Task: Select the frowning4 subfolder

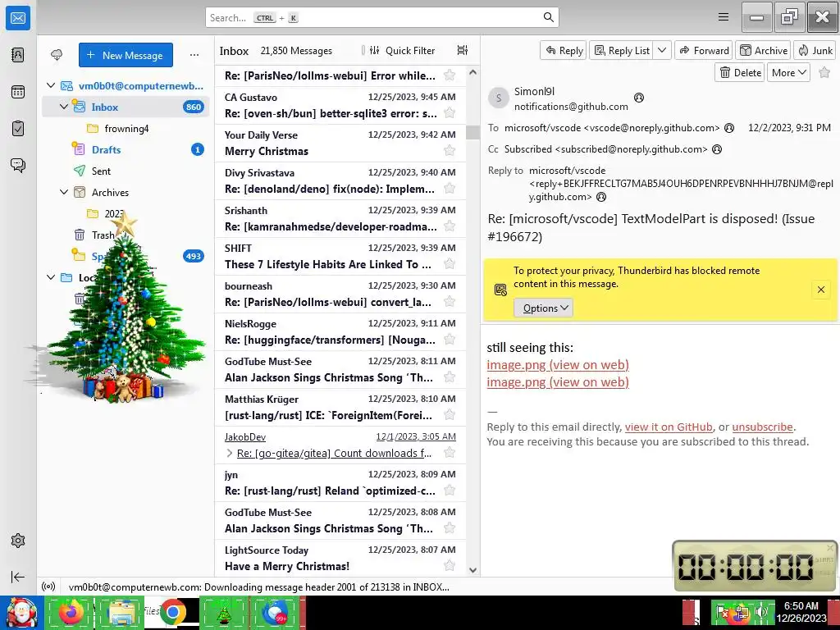Action: pyautogui.click(x=126, y=129)
